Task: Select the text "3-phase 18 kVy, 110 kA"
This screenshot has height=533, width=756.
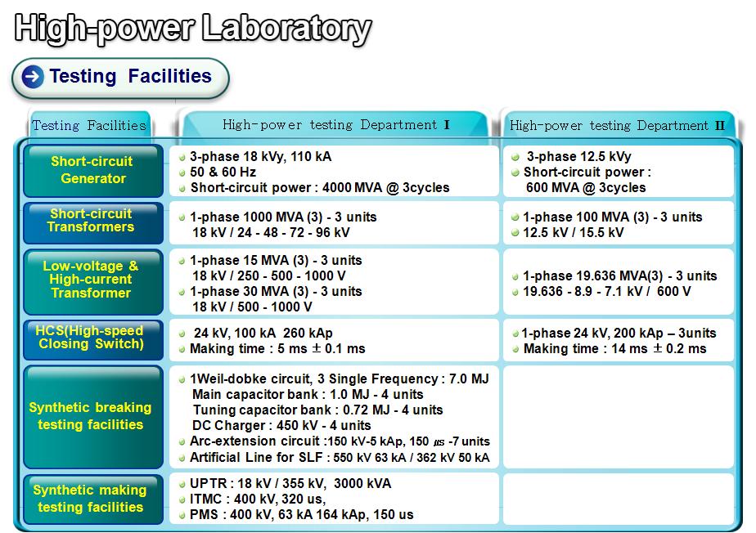Action: coord(260,157)
